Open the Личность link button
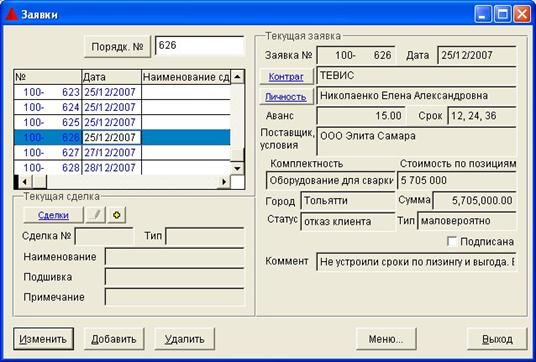Viewport: 536px width, 362px height. pos(286,97)
